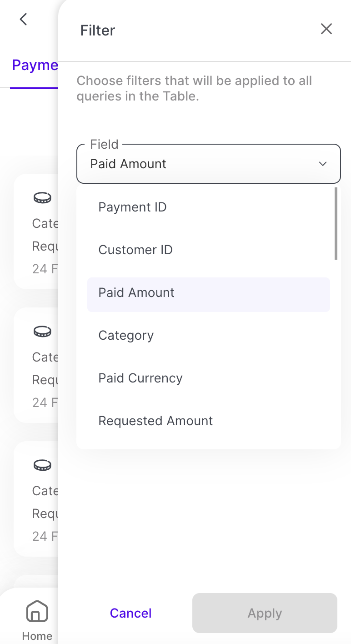Tap the Home label in bottom bar
The width and height of the screenshot is (351, 644).
click(x=37, y=636)
